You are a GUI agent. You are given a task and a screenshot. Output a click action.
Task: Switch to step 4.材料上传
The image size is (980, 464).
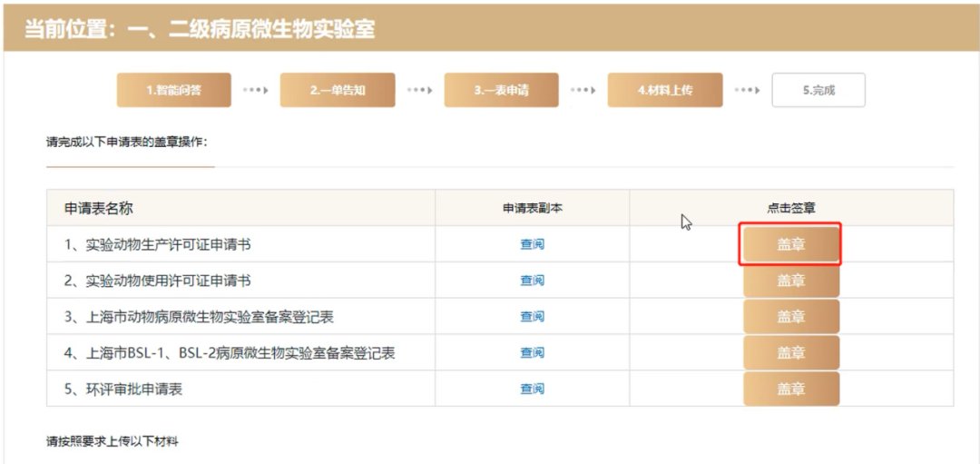point(664,91)
